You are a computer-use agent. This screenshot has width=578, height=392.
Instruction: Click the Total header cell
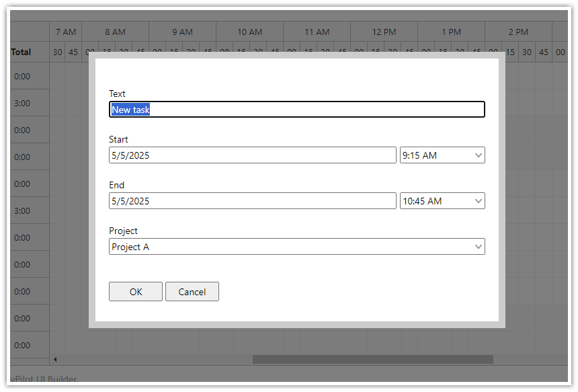(x=22, y=52)
